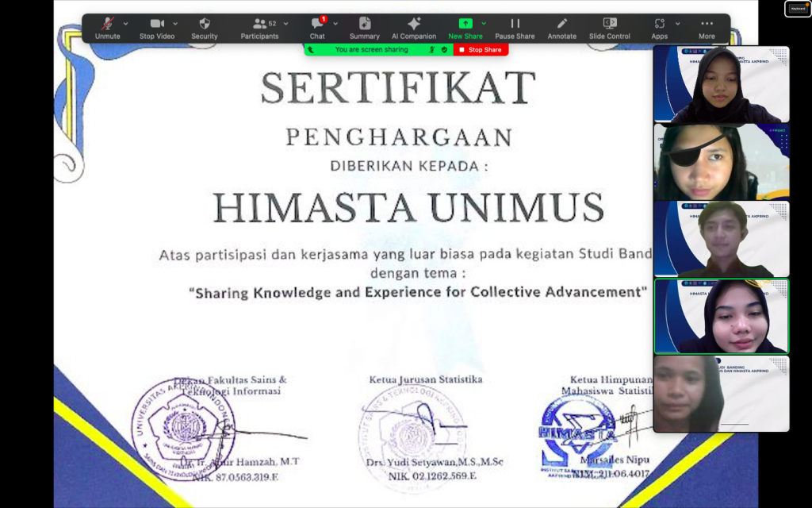Viewport: 812px width, 508px height.
Task: Select the green-highlighted active speaker video tile
Action: point(722,316)
